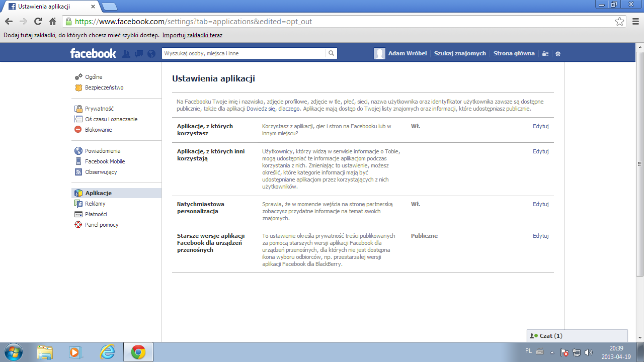Click the green HTTPS padlock icon
This screenshot has width=644, height=362.
click(69, 22)
